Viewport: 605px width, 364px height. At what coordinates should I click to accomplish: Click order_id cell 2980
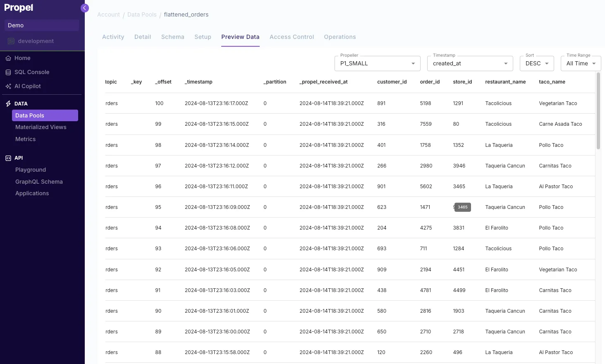[x=426, y=166]
